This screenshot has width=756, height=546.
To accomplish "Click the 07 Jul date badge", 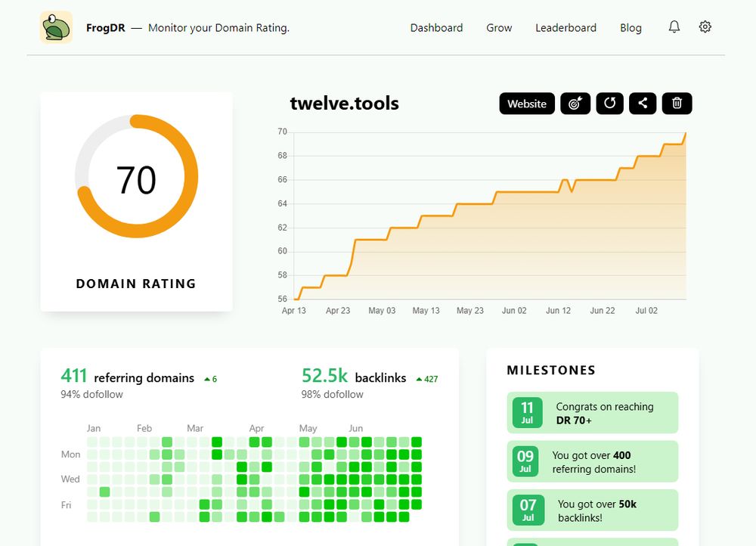I will click(528, 510).
